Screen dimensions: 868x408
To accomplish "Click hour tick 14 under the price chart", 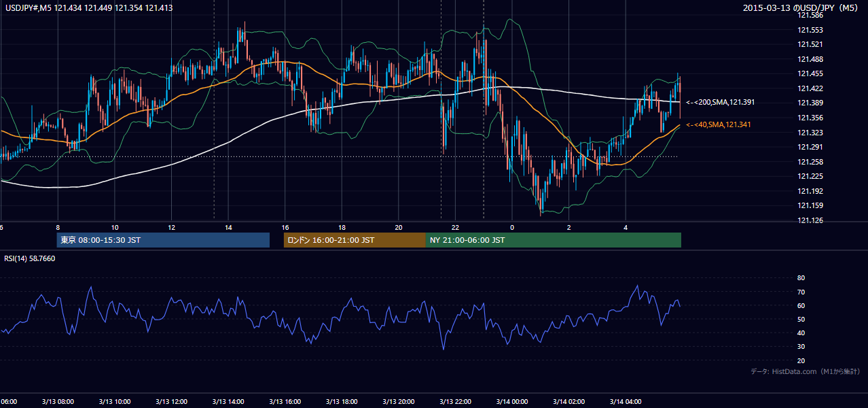I will 229,227.
